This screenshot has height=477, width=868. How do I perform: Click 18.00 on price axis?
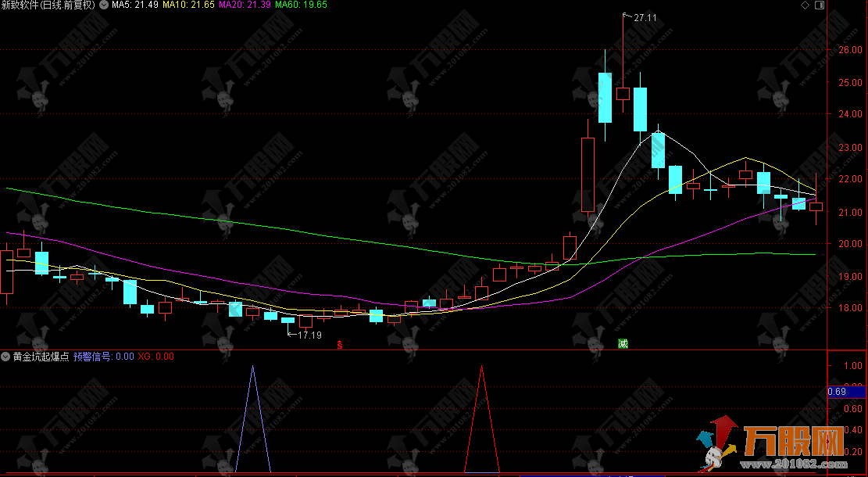click(850, 308)
